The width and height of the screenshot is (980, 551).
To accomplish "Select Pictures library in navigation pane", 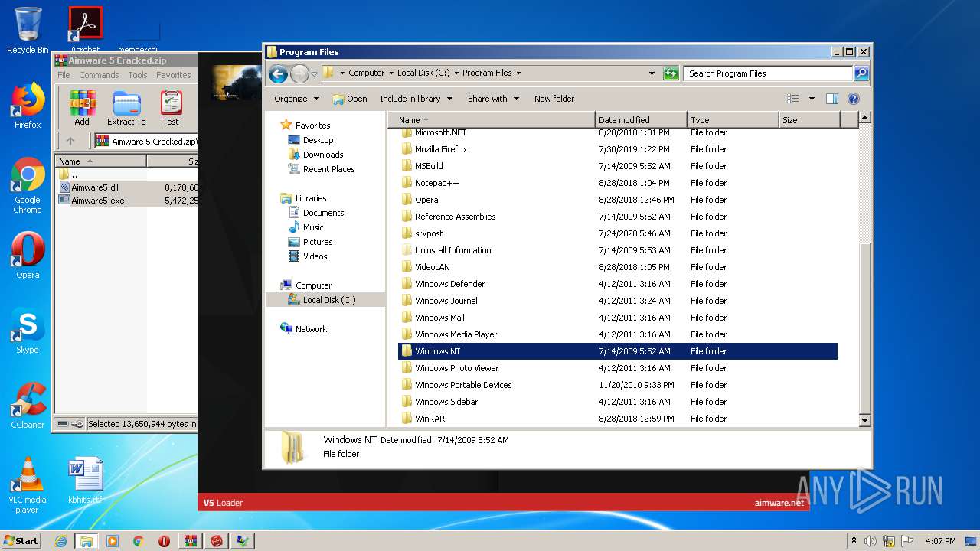I will 310,242.
